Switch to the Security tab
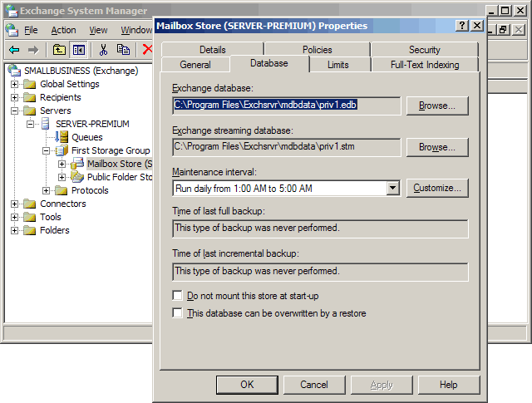 (425, 50)
